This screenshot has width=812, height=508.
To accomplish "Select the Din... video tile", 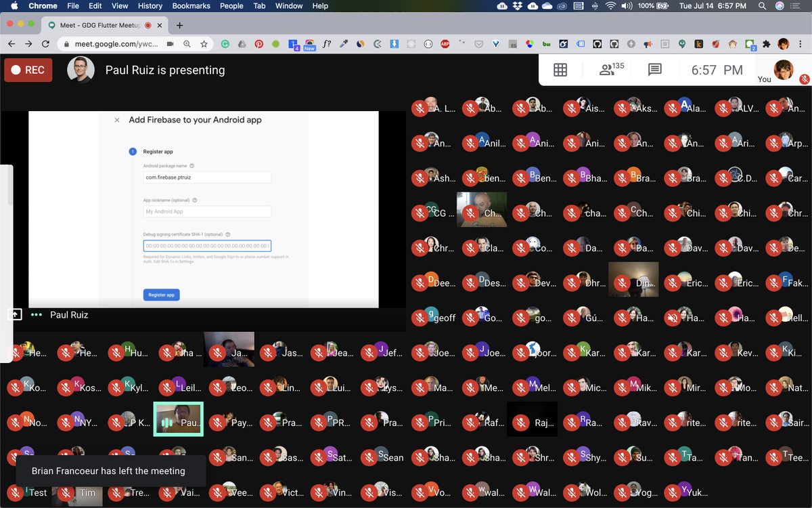I will point(633,279).
